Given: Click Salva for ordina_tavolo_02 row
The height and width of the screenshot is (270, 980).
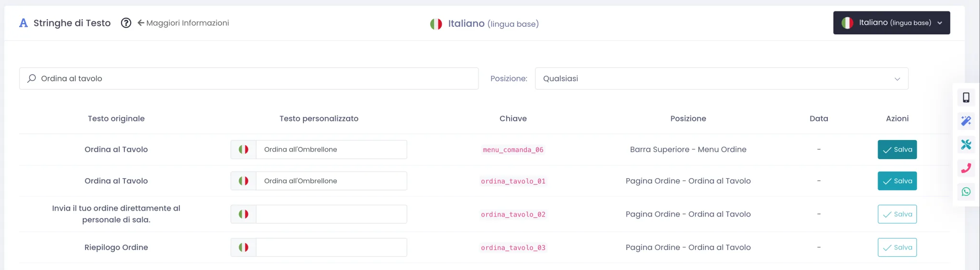Looking at the screenshot, I should pos(897,214).
